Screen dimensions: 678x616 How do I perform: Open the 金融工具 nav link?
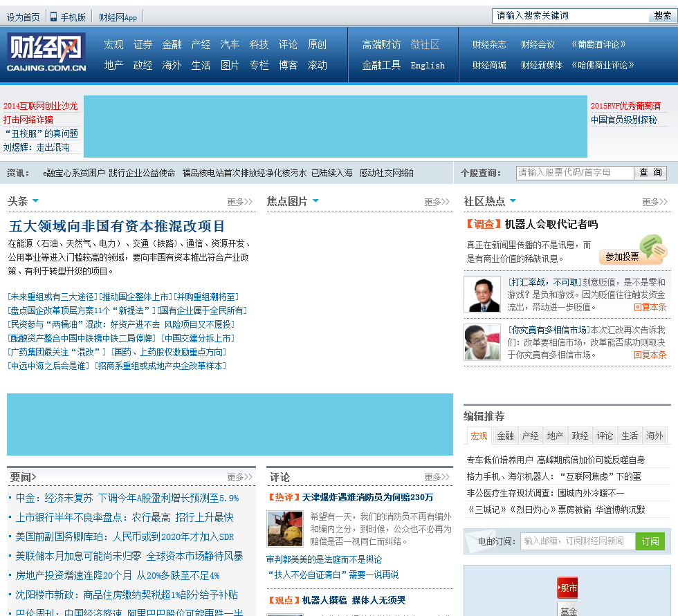(x=381, y=65)
